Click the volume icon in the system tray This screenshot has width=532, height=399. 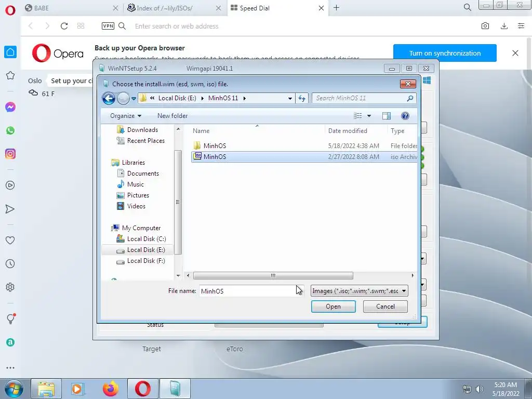480,389
